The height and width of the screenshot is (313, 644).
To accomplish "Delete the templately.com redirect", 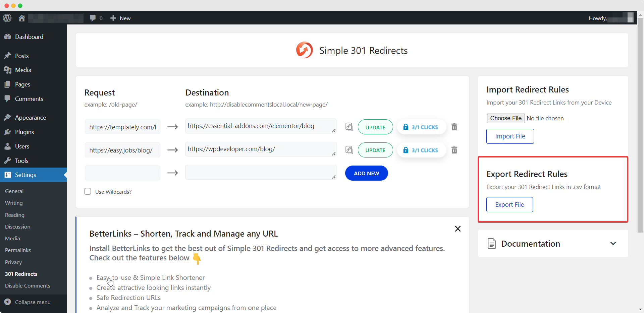I will point(454,127).
